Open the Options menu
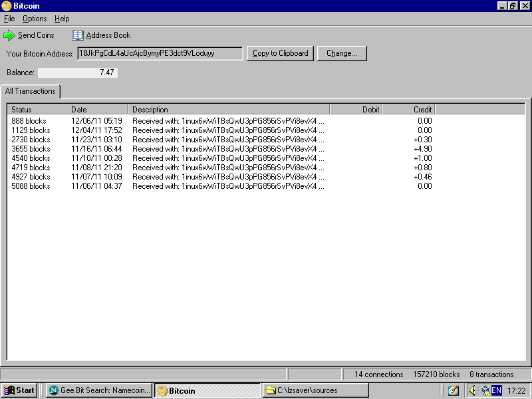 click(35, 19)
